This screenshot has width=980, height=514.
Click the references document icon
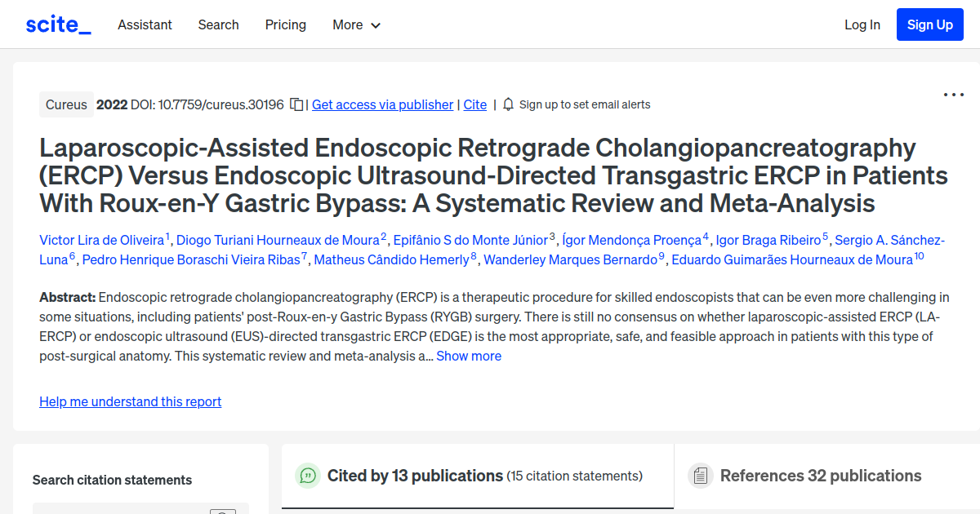tap(701, 475)
